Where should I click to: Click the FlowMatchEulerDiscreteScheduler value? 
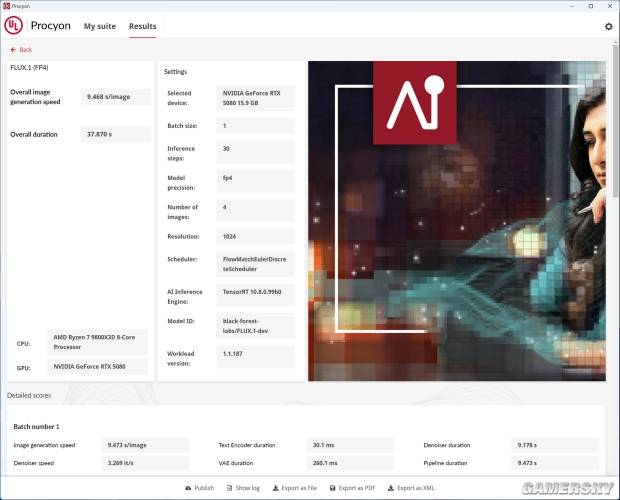tap(255, 264)
